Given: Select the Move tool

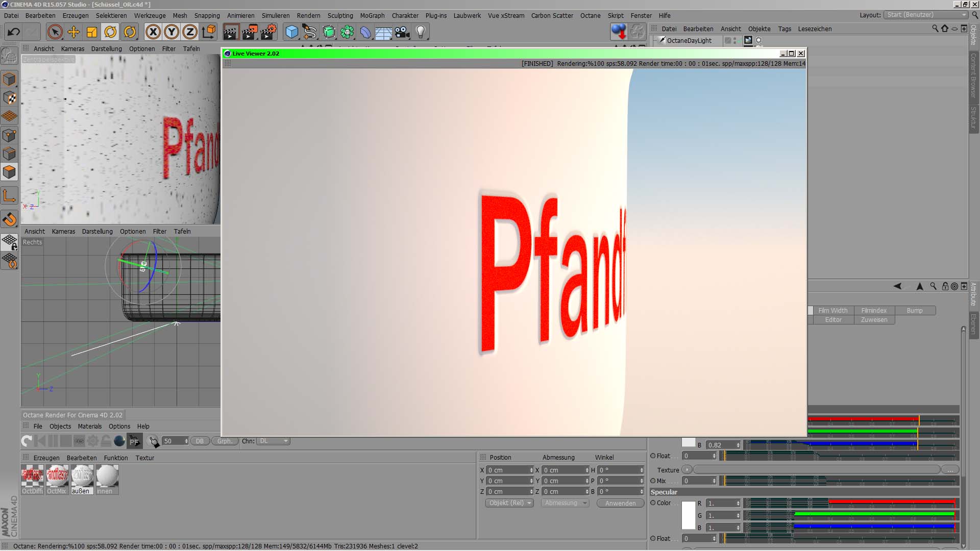Looking at the screenshot, I should tap(73, 32).
